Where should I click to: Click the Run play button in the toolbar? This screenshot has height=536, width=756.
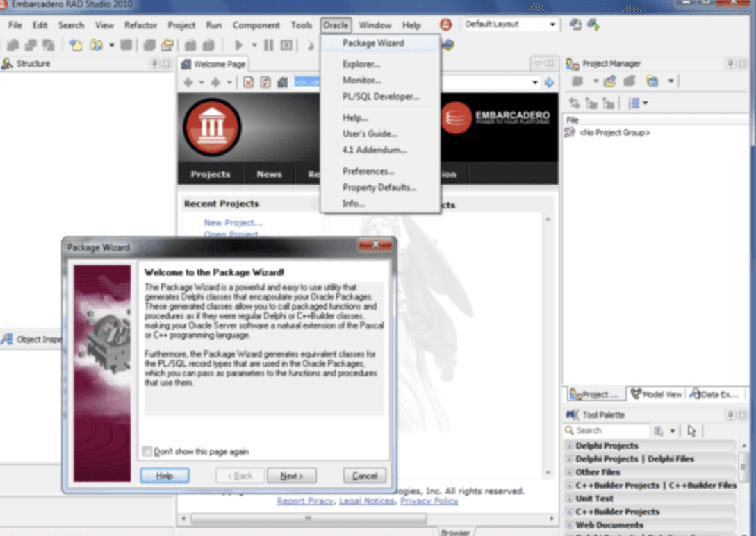click(238, 45)
